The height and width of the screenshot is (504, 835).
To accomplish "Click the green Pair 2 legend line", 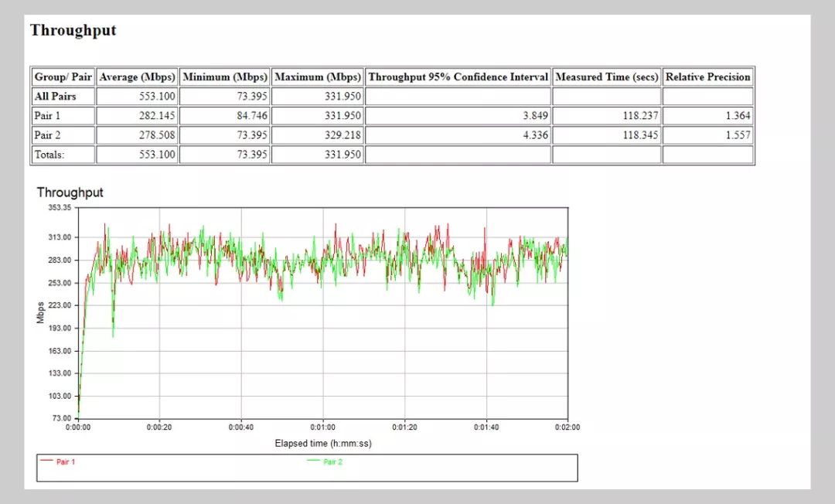I will pos(314,461).
